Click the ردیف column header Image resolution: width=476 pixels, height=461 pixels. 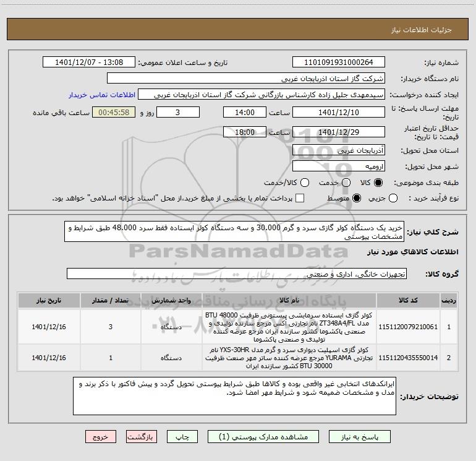(x=449, y=300)
